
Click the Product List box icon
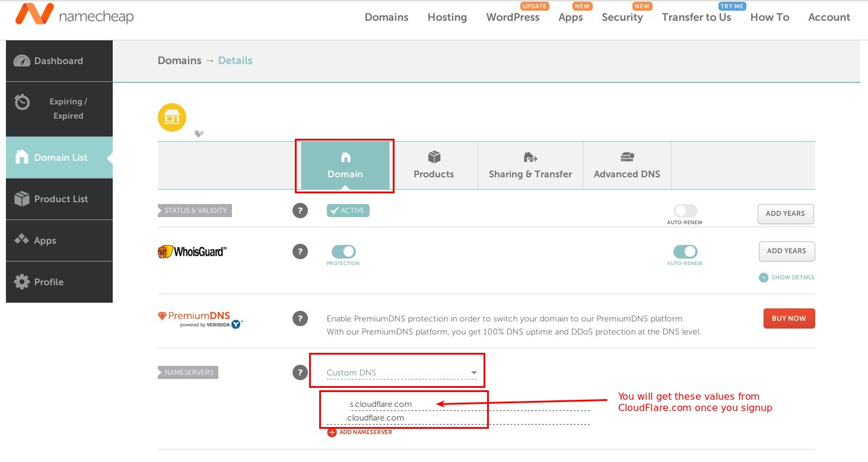click(22, 199)
